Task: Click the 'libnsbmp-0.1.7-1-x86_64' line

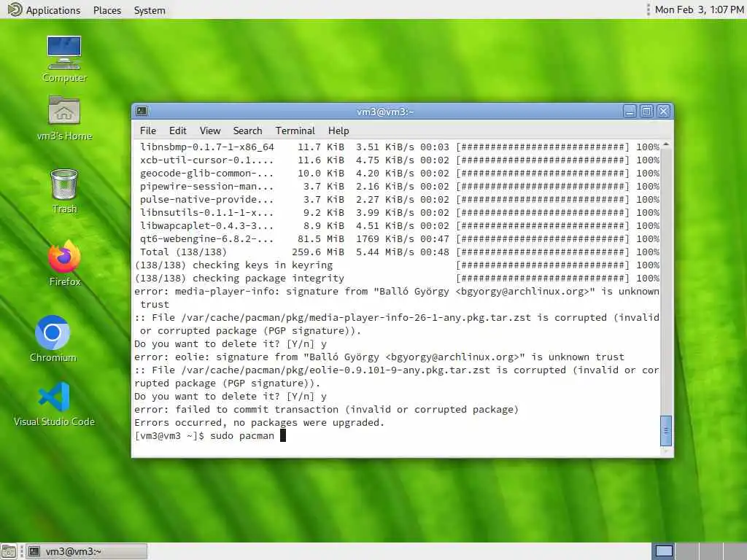Action: [399, 147]
